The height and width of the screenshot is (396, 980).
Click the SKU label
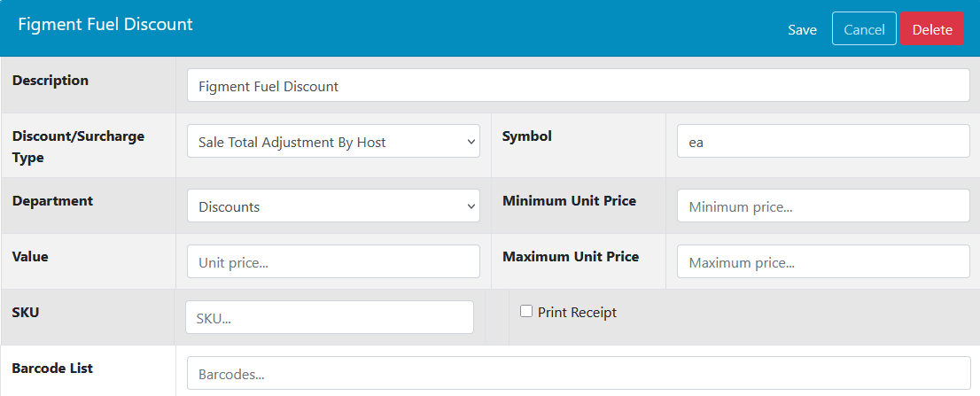pyautogui.click(x=26, y=313)
